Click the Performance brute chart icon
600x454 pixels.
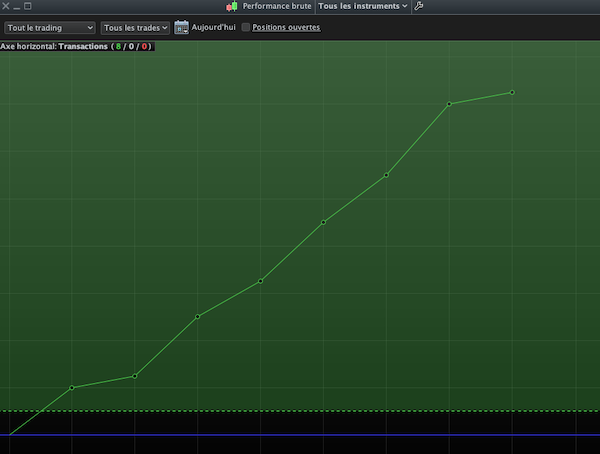(232, 6)
